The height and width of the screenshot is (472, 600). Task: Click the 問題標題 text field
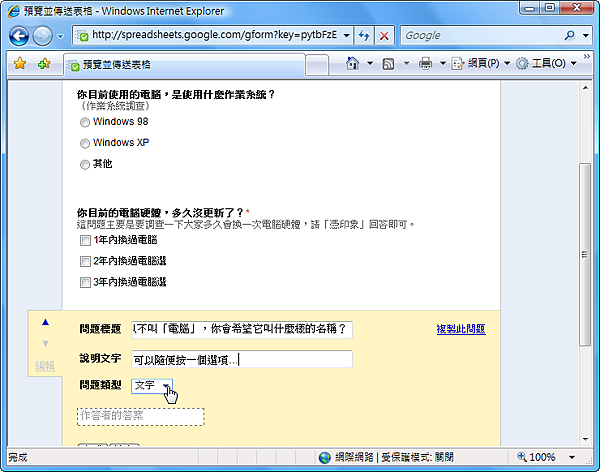click(242, 330)
